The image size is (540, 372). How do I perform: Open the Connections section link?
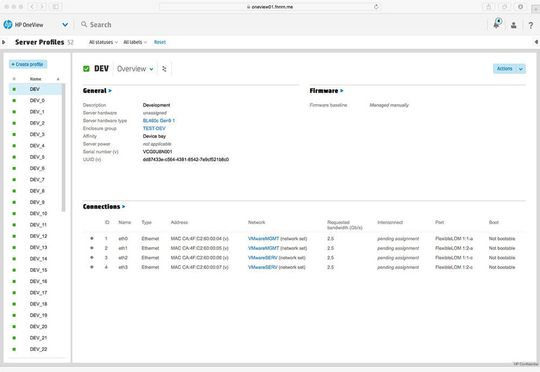click(104, 207)
